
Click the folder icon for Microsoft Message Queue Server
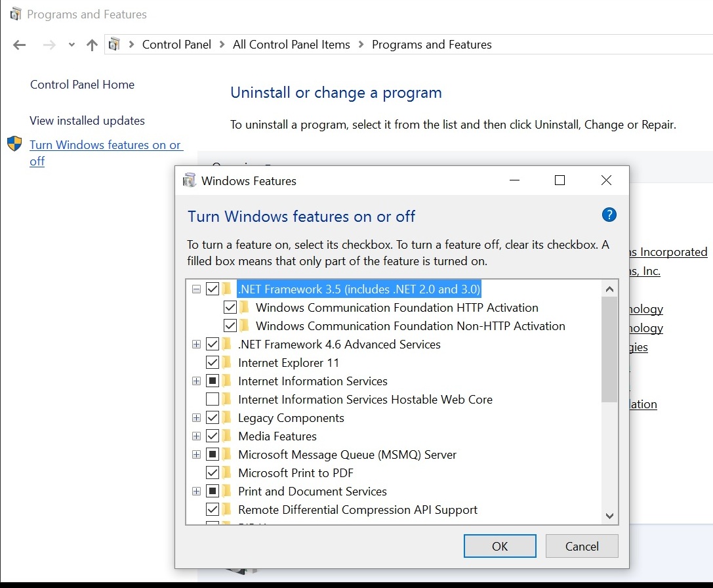click(x=228, y=455)
